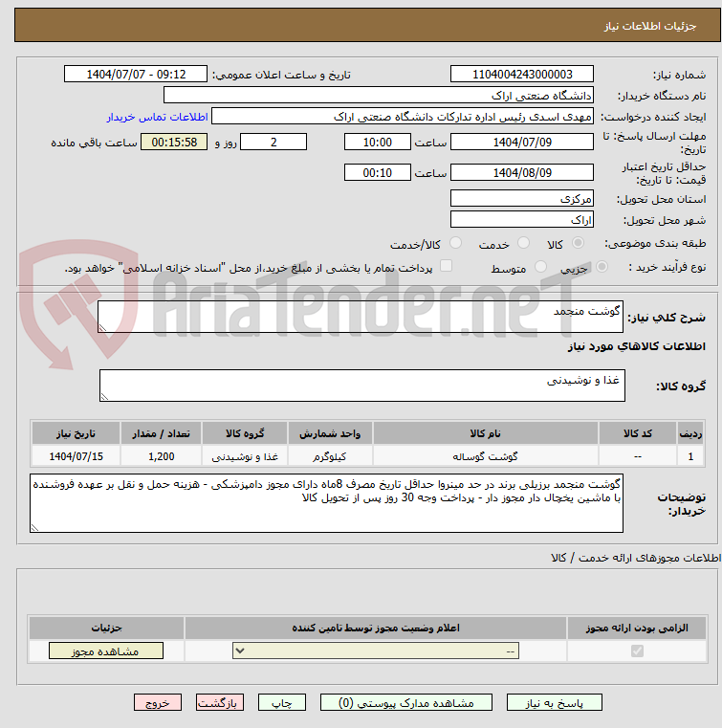
Task: Click the delivery province field 'مرکزی'
Action: 521,199
